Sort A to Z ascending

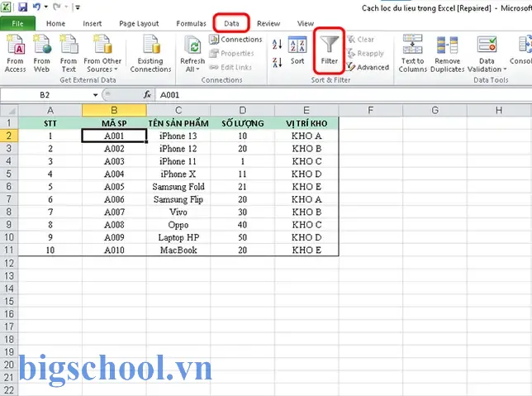pyautogui.click(x=277, y=44)
